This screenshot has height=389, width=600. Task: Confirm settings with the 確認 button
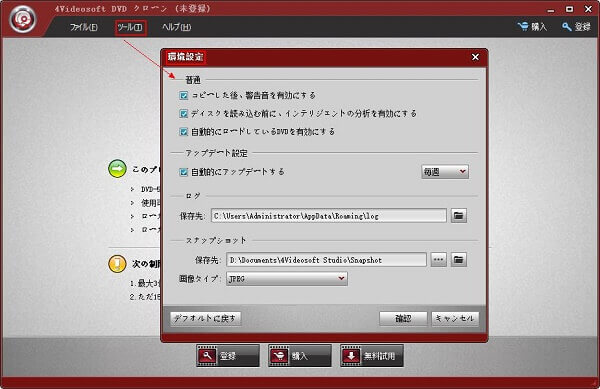(403, 318)
